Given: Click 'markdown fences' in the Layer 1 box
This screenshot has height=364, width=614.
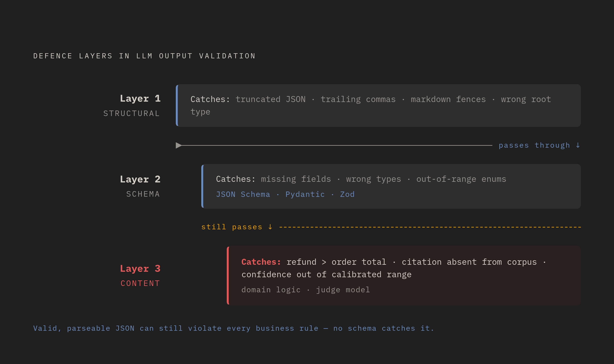Looking at the screenshot, I should (448, 99).
